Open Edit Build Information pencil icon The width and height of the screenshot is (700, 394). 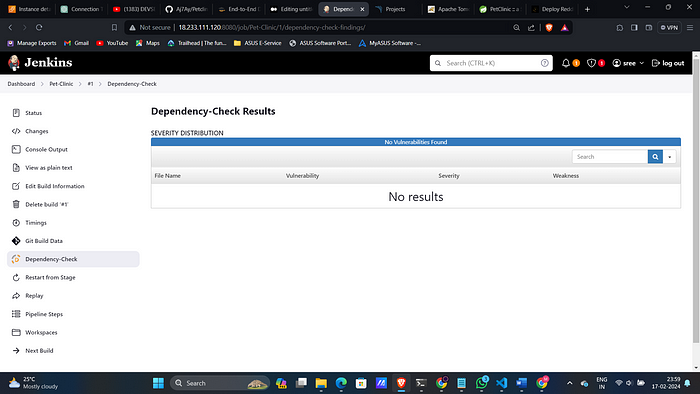tap(16, 186)
